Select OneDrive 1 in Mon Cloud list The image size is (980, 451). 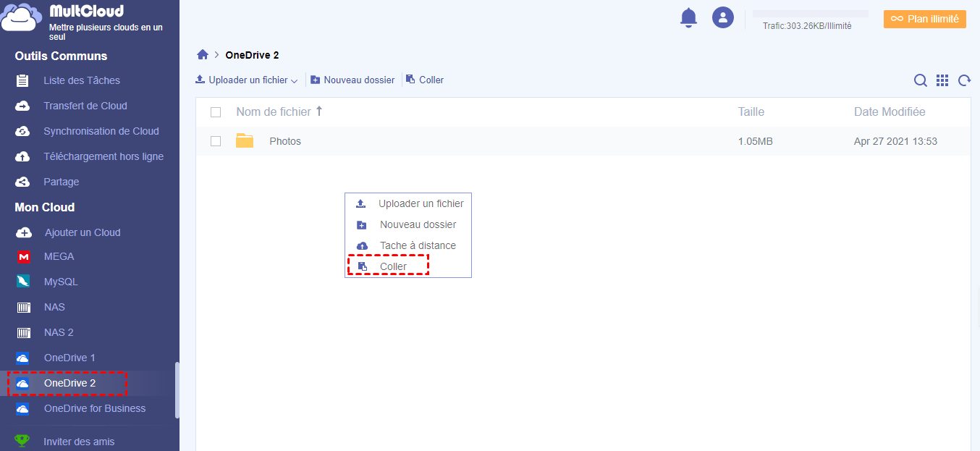click(x=69, y=358)
